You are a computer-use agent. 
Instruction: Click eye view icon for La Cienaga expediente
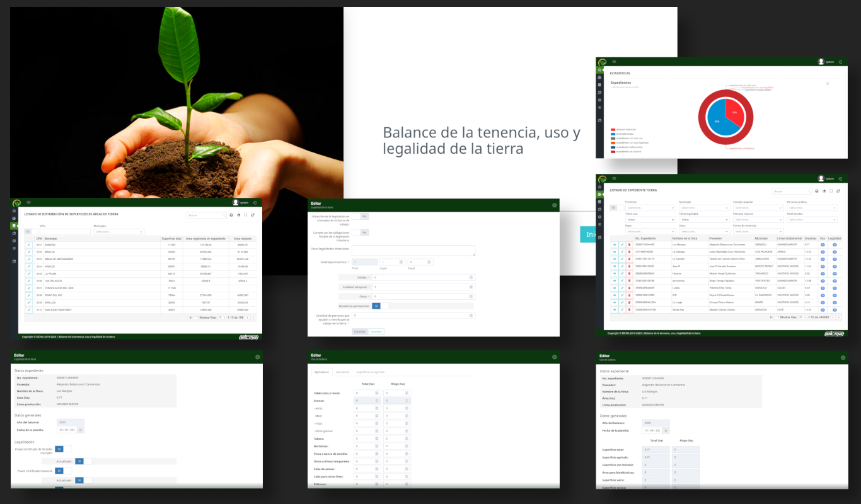(615, 252)
